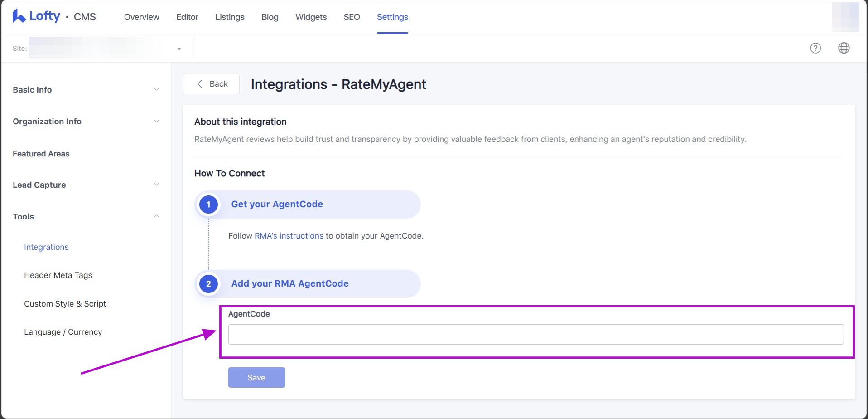Viewport: 868px width, 419px height.
Task: Open the help question mark icon
Action: [x=815, y=48]
